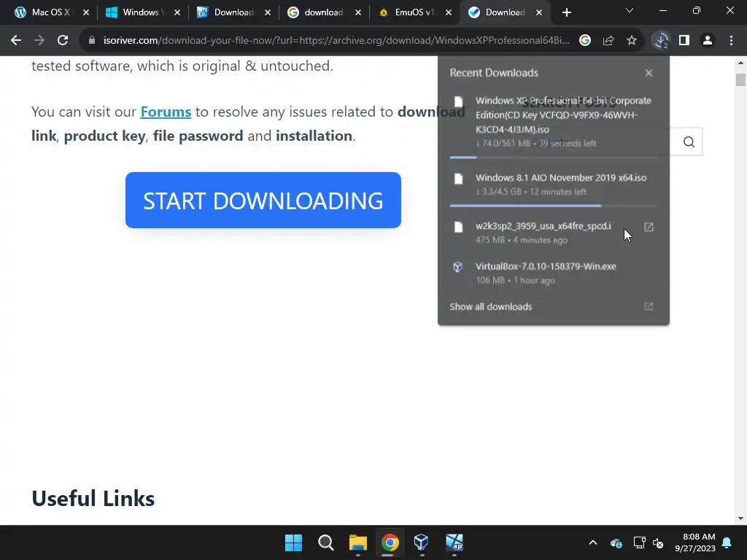Click the START DOWNLOADING button
Screen dimensions: 747x560
click(263, 200)
